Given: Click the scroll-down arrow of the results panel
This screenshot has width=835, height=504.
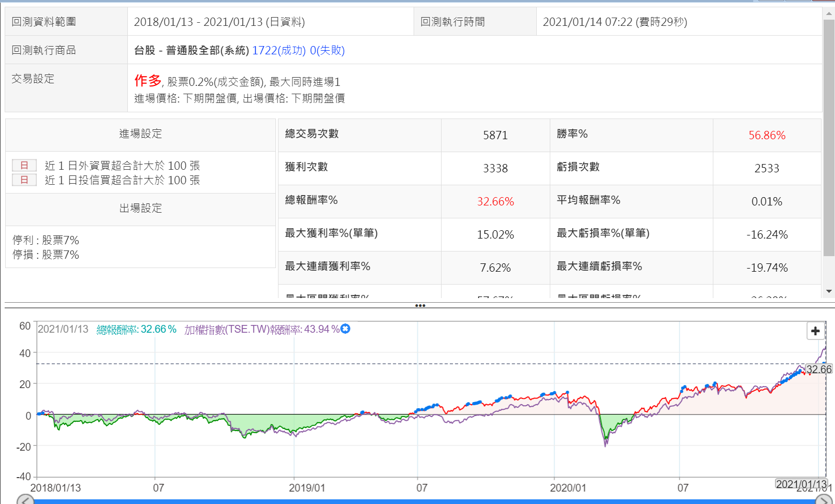Looking at the screenshot, I should click(829, 291).
